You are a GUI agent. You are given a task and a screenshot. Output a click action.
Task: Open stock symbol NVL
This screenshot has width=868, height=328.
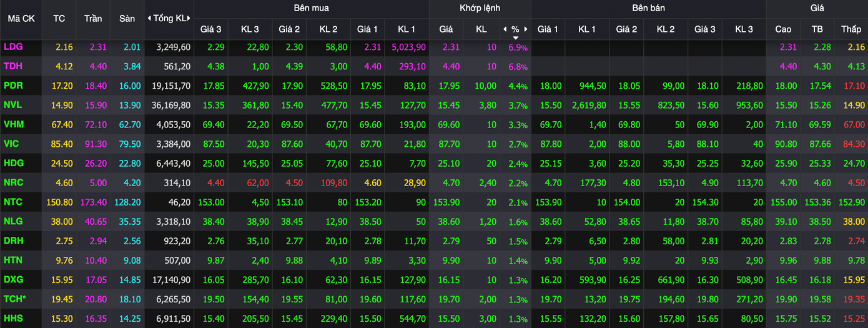click(x=12, y=105)
